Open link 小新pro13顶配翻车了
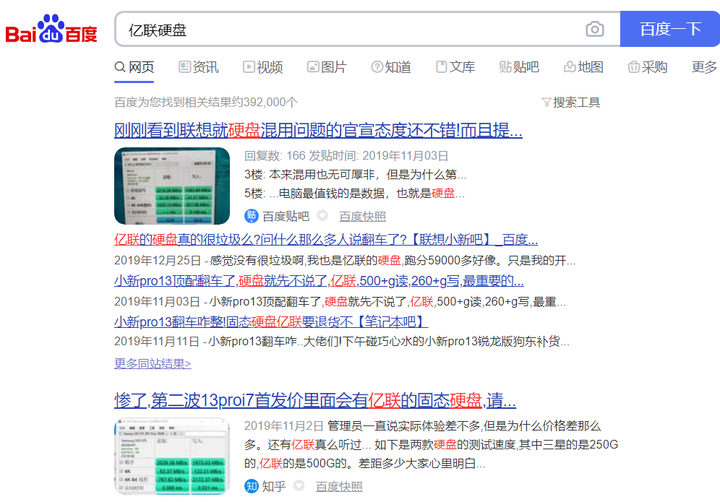The image size is (720, 502). [x=319, y=280]
